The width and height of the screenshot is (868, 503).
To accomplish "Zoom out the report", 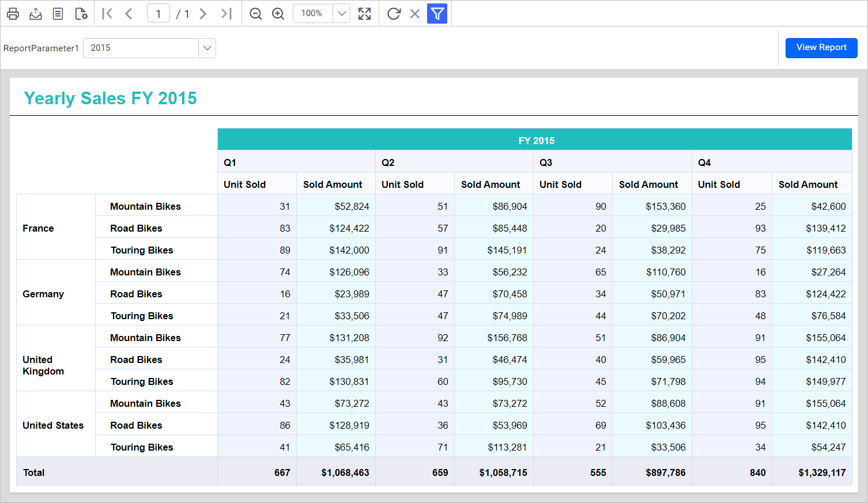I will [x=256, y=14].
